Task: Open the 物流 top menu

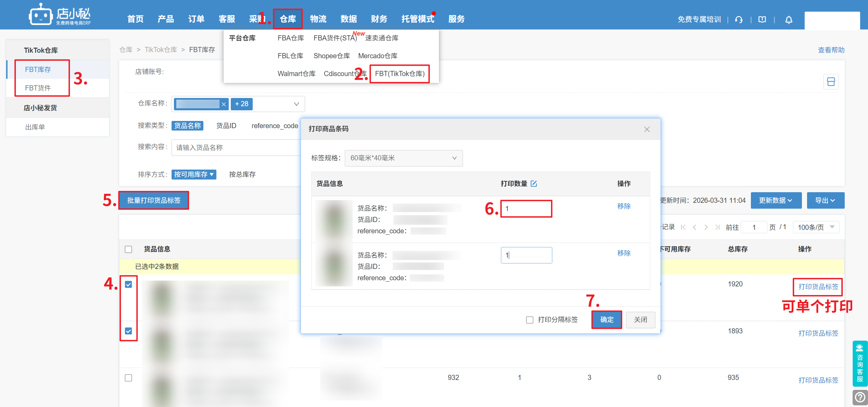Action: pos(318,19)
